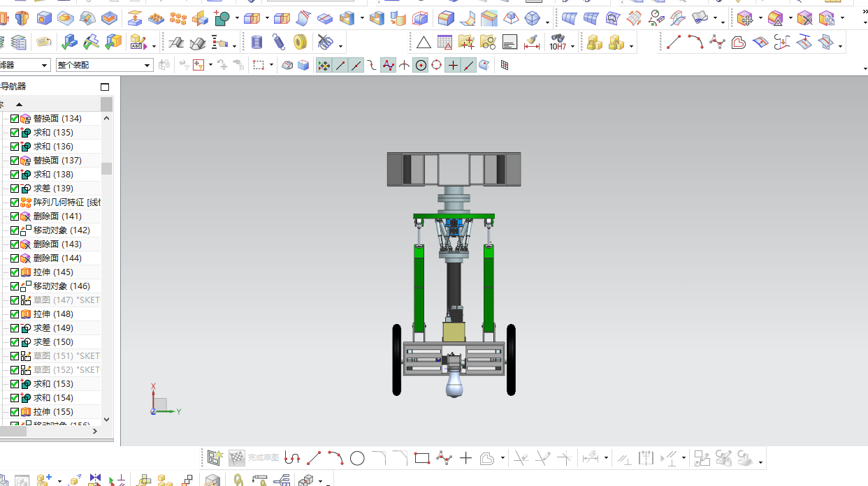Select the delete face tool in toolbar
The width and height of the screenshot is (868, 486).
(x=805, y=18)
